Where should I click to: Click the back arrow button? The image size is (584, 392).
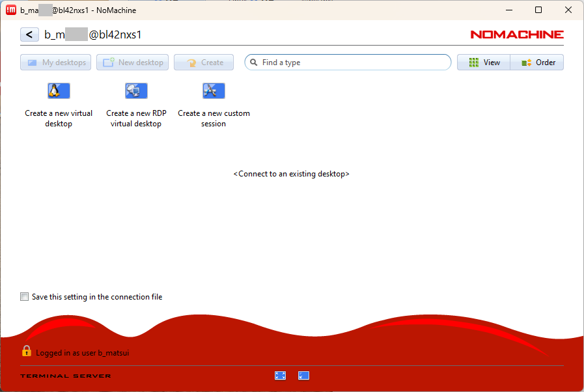pos(29,35)
